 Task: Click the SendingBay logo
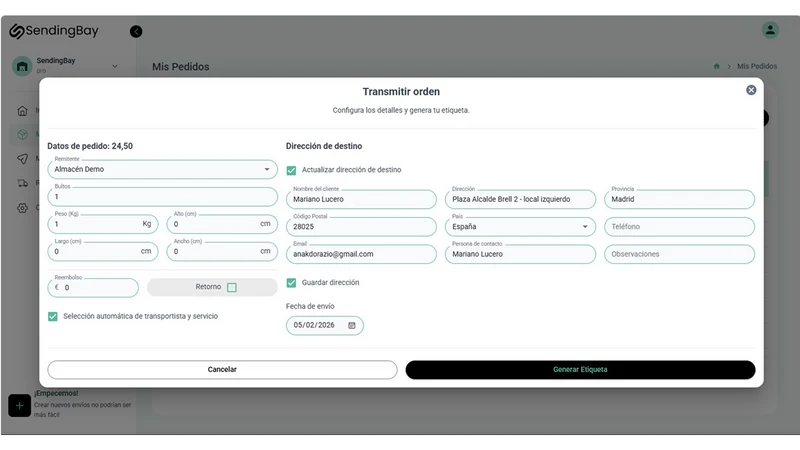click(x=54, y=31)
